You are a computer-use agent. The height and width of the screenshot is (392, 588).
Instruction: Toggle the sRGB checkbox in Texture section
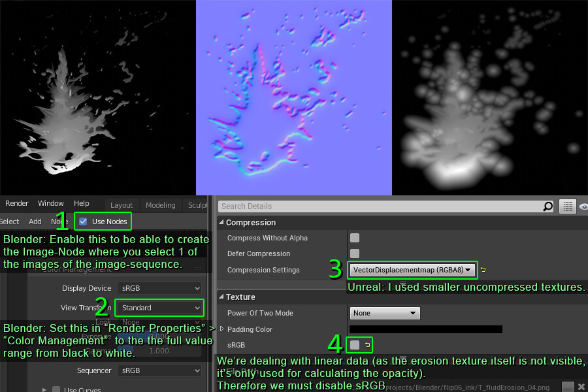354,345
